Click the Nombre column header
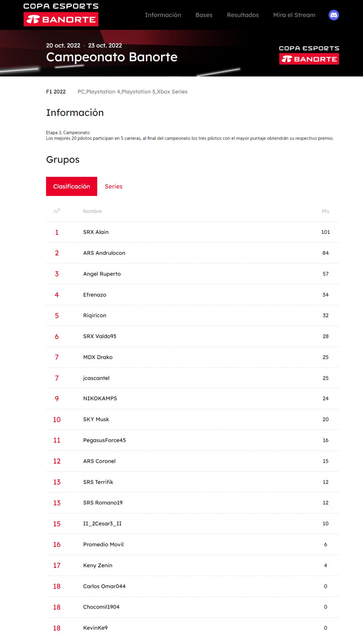 [x=92, y=211]
